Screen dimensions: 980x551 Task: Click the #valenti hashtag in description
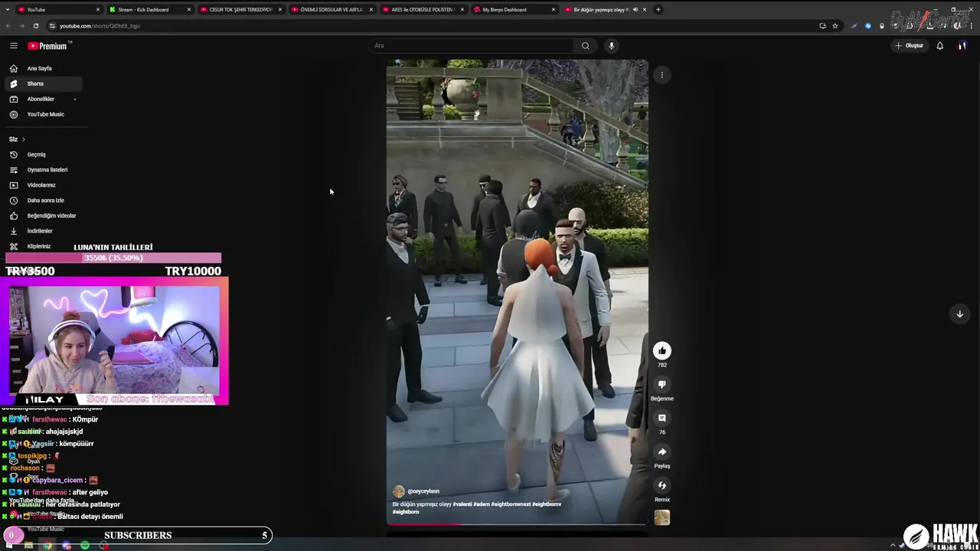coord(462,504)
